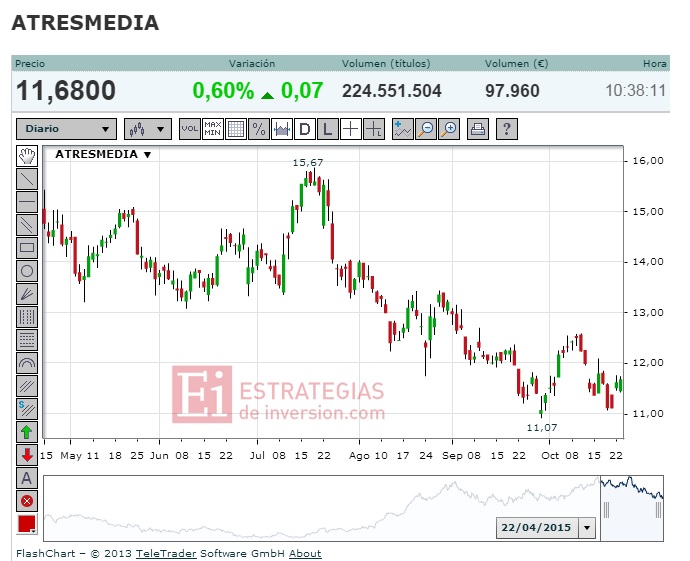Click the Oct date axis label
The image size is (690, 561).
coord(550,455)
